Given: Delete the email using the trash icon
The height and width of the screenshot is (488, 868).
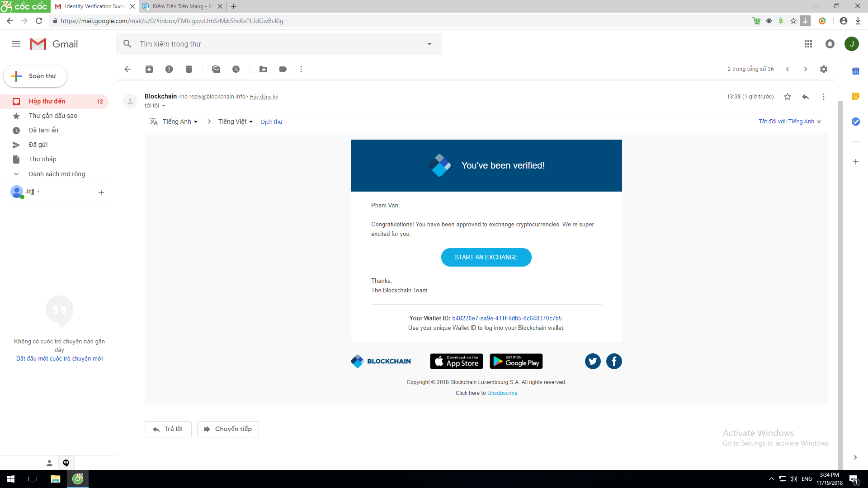Looking at the screenshot, I should click(189, 69).
